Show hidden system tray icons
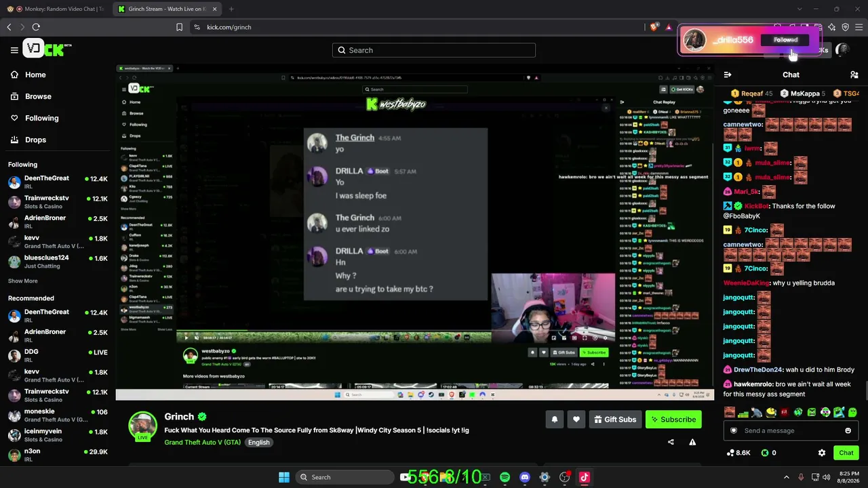 (x=787, y=477)
